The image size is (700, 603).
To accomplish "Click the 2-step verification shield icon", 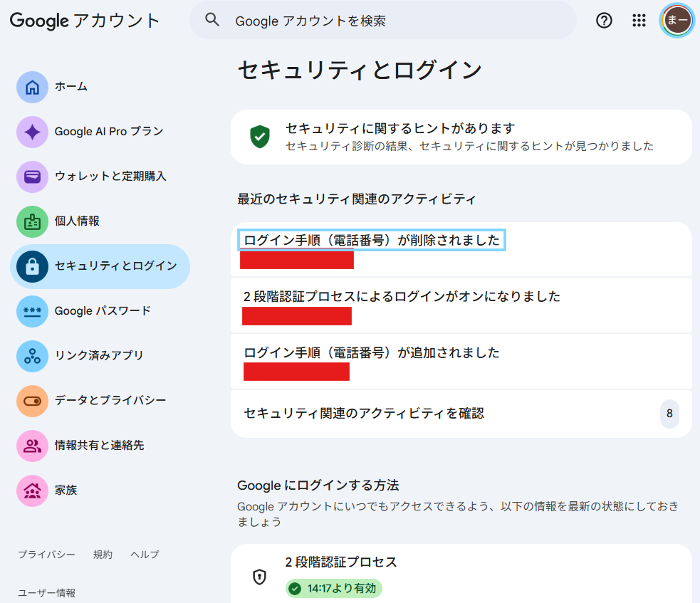I will tap(259, 577).
